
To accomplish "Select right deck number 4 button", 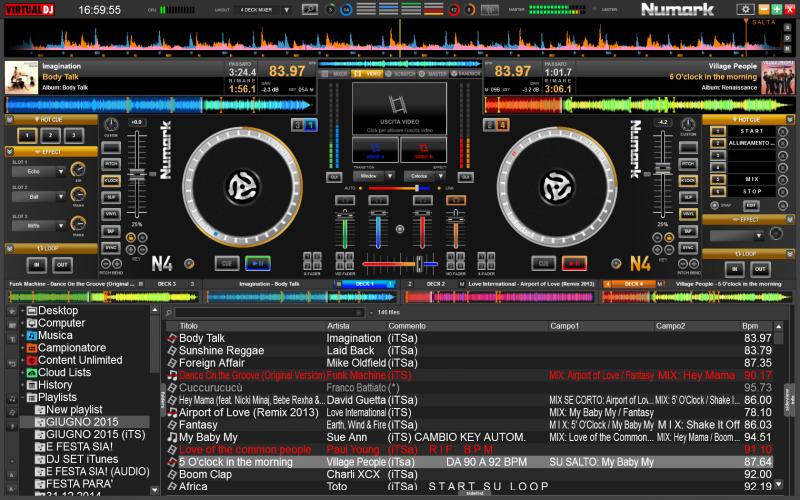I will [502, 124].
